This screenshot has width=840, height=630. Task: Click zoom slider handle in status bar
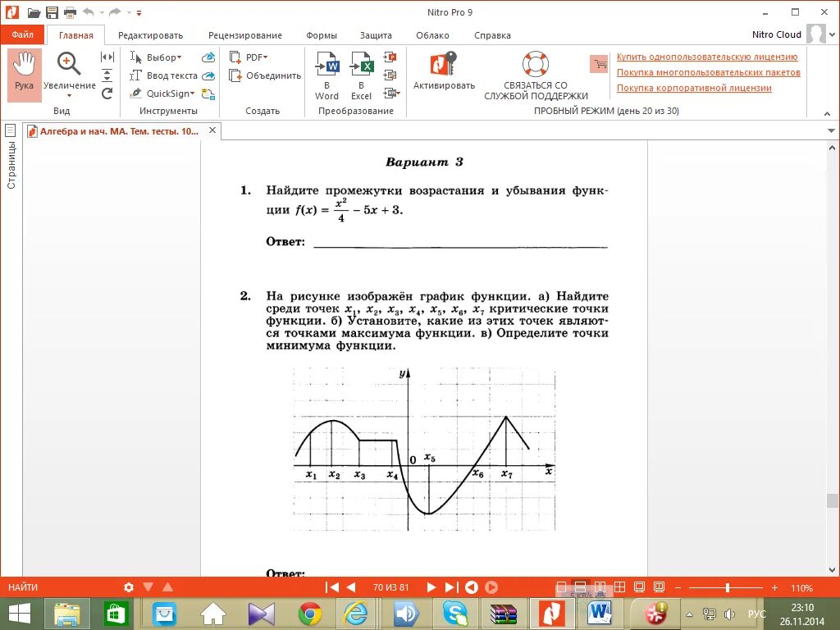[727, 587]
